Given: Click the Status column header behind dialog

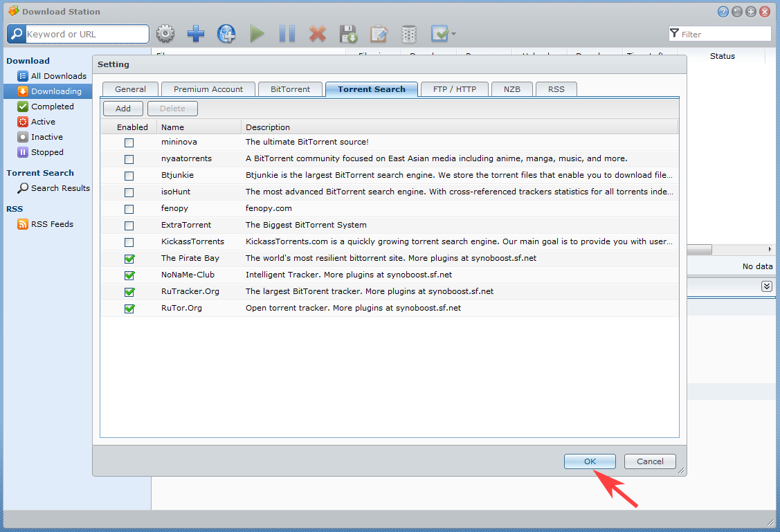Looking at the screenshot, I should click(723, 56).
